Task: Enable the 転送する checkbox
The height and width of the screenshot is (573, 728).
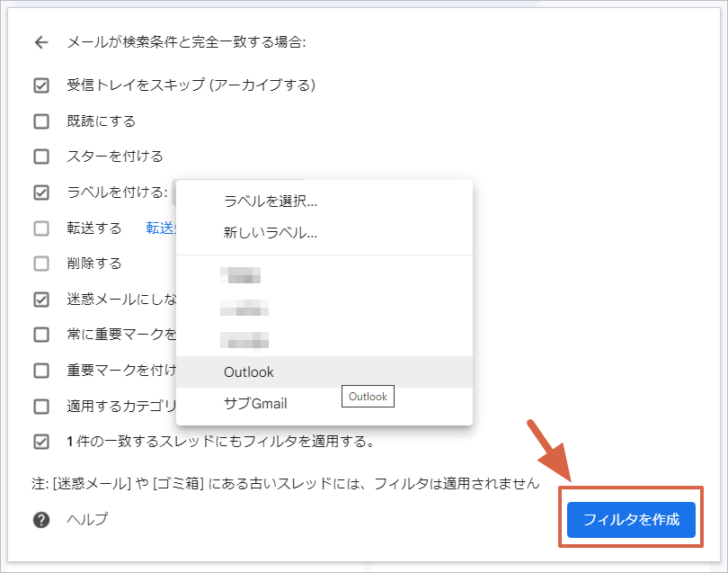Action: [40, 228]
